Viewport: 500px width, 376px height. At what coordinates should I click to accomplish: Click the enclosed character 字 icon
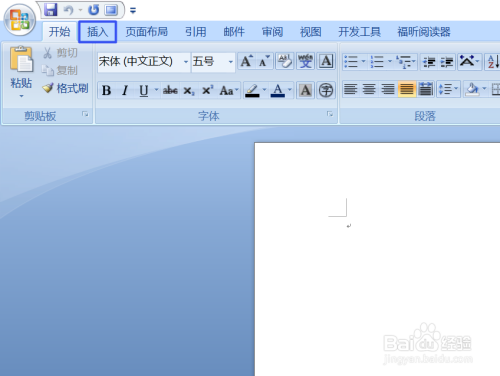point(326,90)
